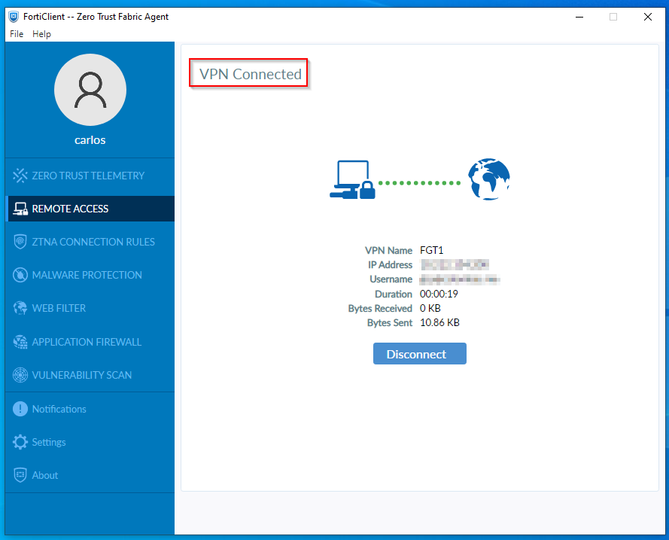Click the FortiClient title bar shield icon
Image resolution: width=669 pixels, height=540 pixels.
14,17
